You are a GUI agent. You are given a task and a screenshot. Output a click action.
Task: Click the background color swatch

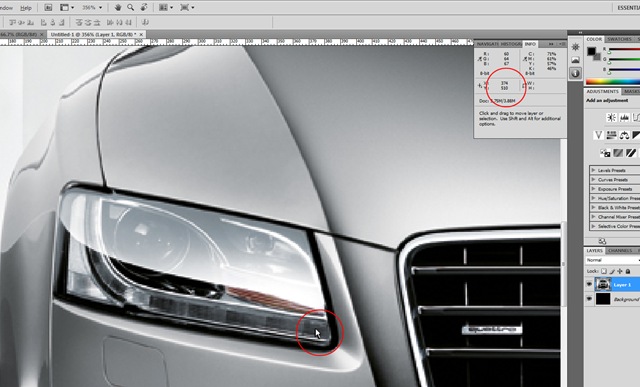(x=597, y=57)
